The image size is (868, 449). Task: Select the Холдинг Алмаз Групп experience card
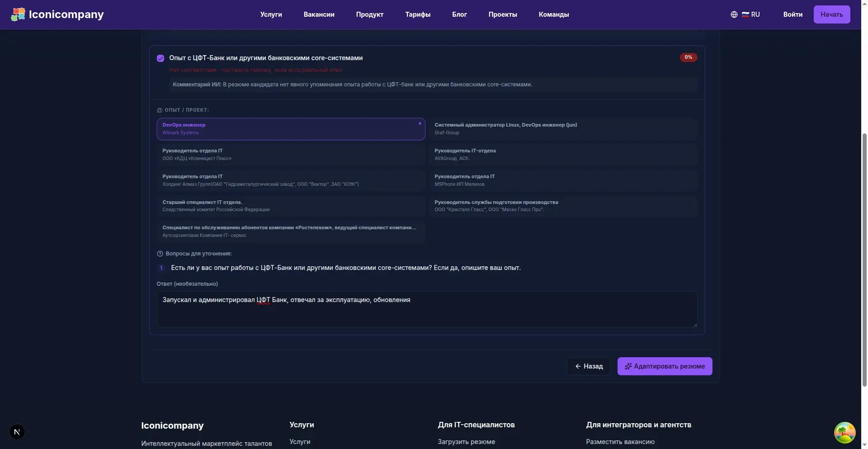click(x=291, y=180)
